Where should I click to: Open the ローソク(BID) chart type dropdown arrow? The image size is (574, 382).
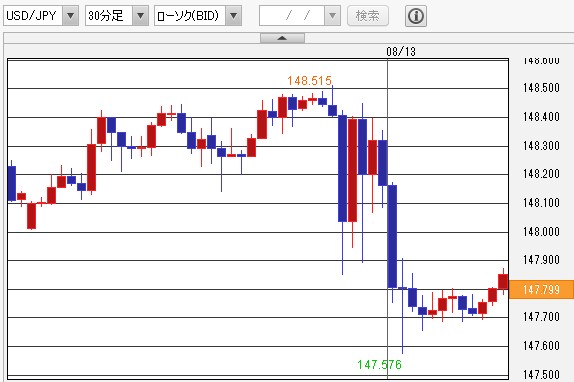(234, 16)
